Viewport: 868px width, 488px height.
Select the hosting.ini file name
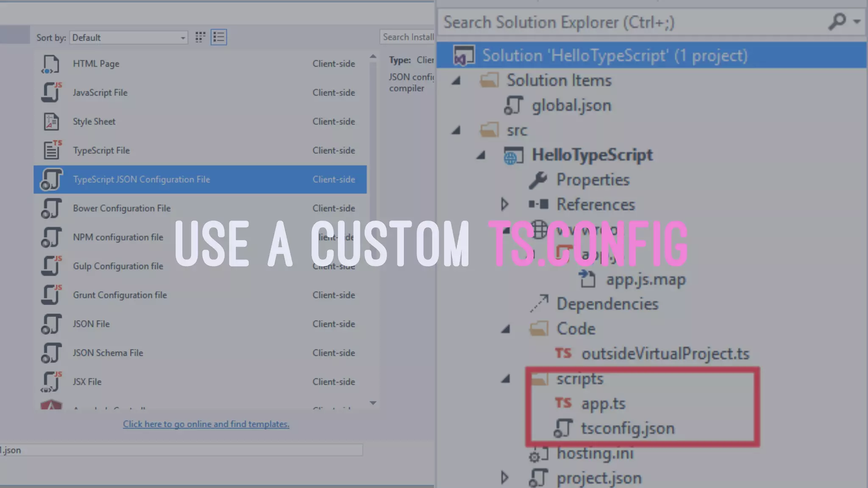tap(595, 453)
